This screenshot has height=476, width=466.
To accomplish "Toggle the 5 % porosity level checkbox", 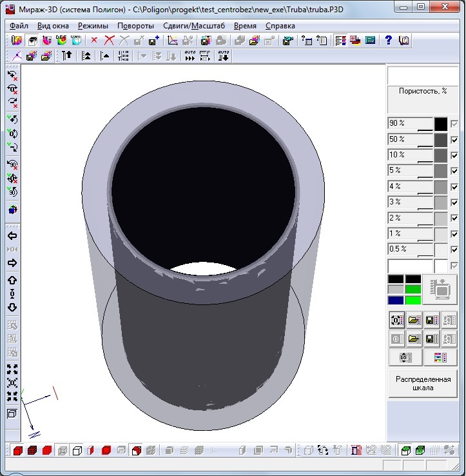I will click(454, 171).
